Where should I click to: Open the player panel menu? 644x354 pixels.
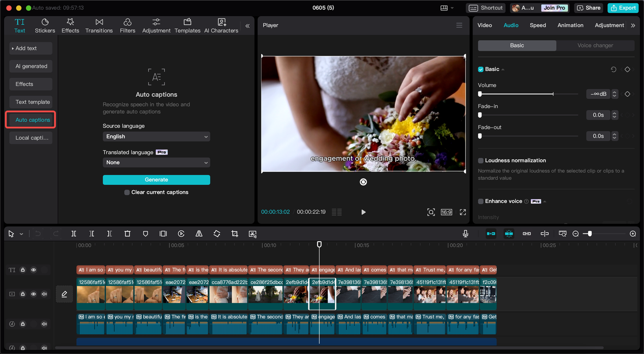pyautogui.click(x=459, y=25)
